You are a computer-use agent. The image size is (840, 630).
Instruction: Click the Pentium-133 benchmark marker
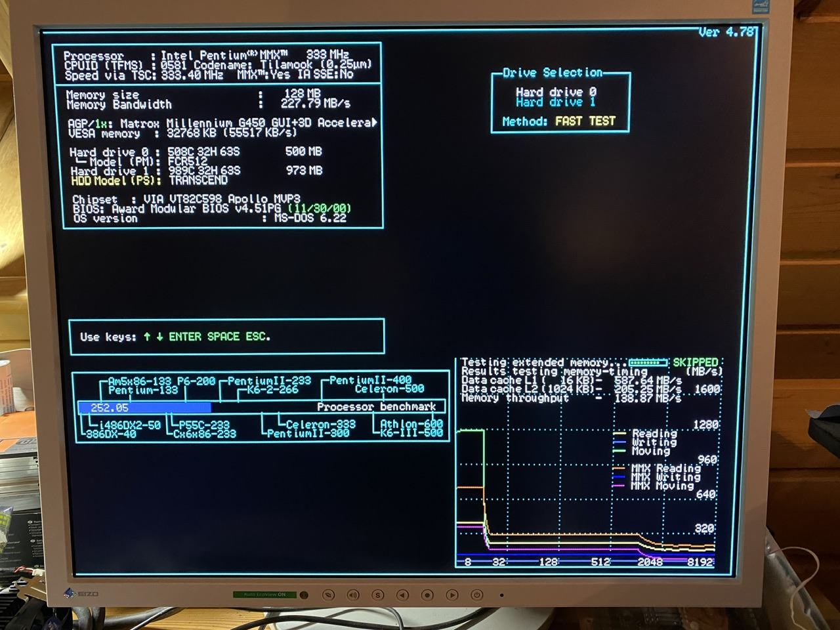tap(142, 390)
